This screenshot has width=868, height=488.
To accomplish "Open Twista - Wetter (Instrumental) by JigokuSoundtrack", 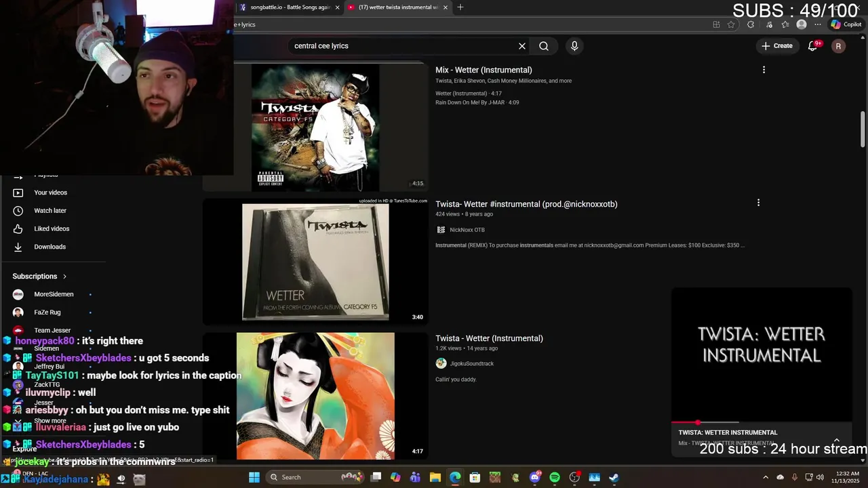I will [489, 338].
